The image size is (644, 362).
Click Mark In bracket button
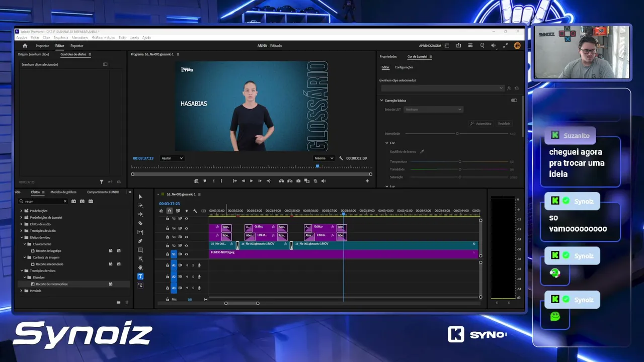pyautogui.click(x=214, y=181)
